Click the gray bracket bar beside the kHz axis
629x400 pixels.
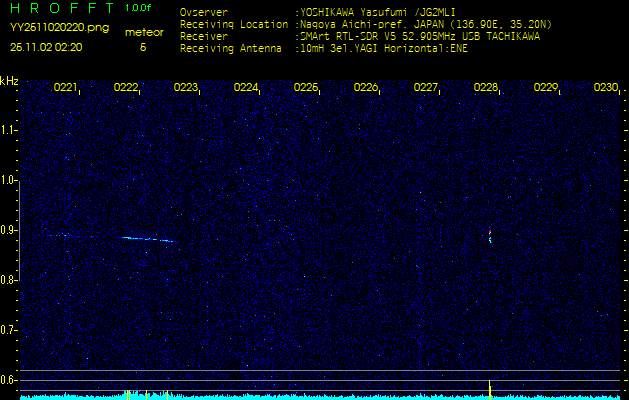[x=20, y=230]
